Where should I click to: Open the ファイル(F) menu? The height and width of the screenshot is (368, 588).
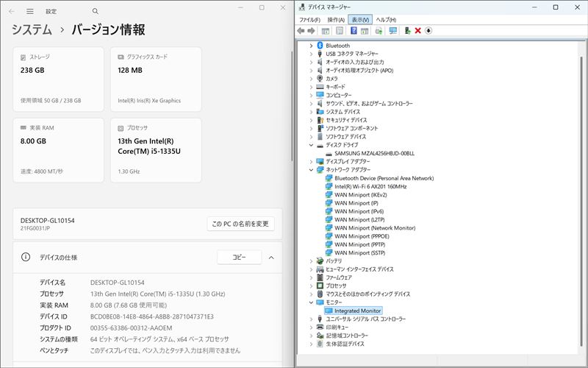click(309, 19)
